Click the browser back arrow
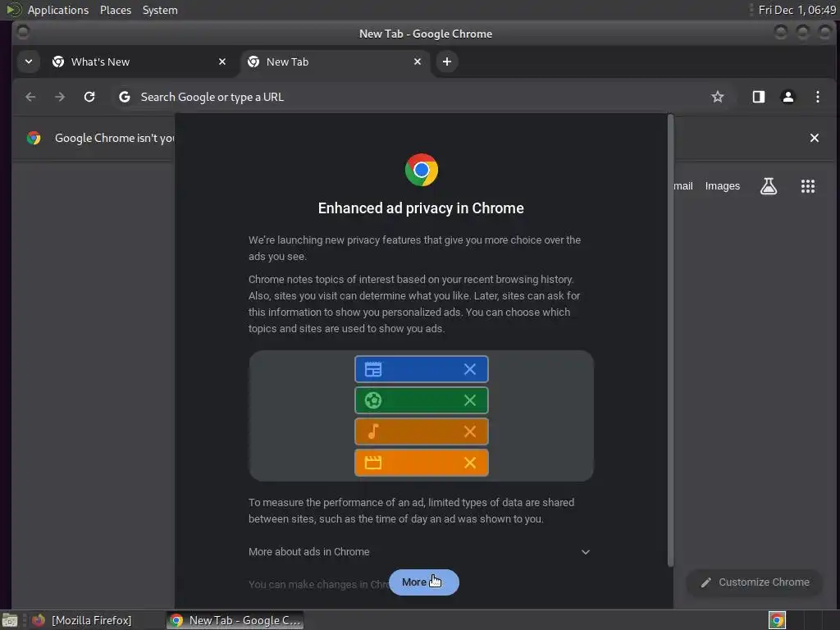Screen dimensions: 840x630 (30, 97)
